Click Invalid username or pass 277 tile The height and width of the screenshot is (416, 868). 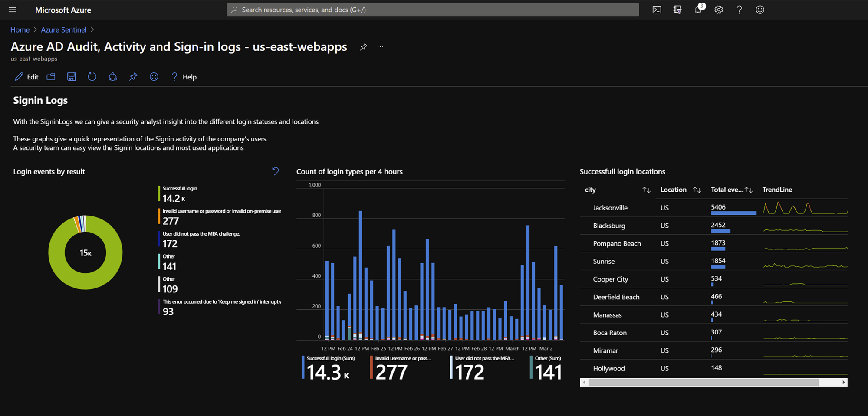pyautogui.click(x=401, y=369)
